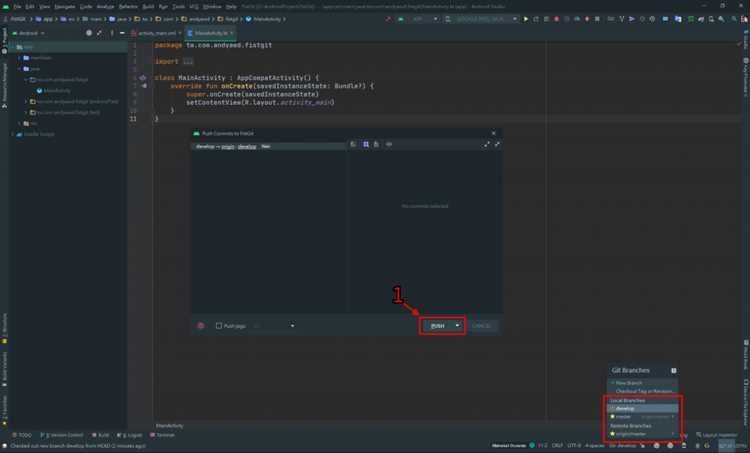Open the device selector dropdown
Viewport: 750px width, 453px height.
tap(481, 19)
